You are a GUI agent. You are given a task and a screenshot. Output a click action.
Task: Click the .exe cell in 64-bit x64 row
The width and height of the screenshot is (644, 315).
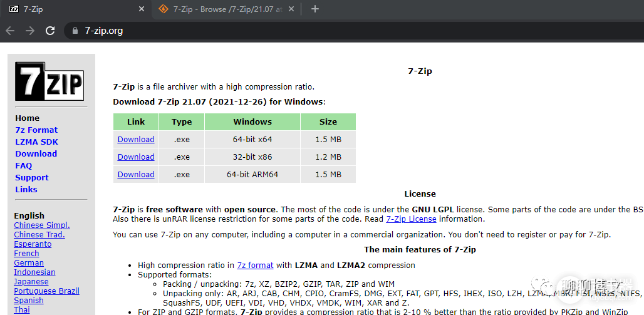[x=182, y=140]
